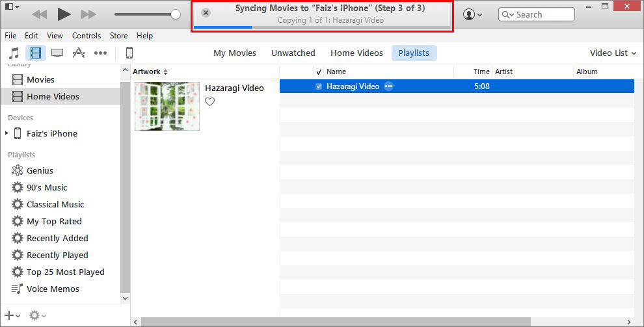Open the Store menu
The height and width of the screenshot is (327, 644).
click(118, 36)
